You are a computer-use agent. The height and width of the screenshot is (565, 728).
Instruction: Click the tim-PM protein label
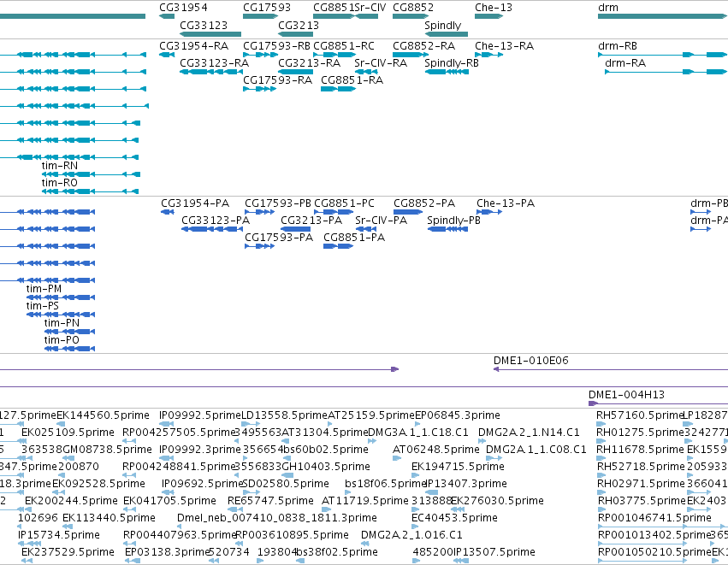pyautogui.click(x=44, y=289)
